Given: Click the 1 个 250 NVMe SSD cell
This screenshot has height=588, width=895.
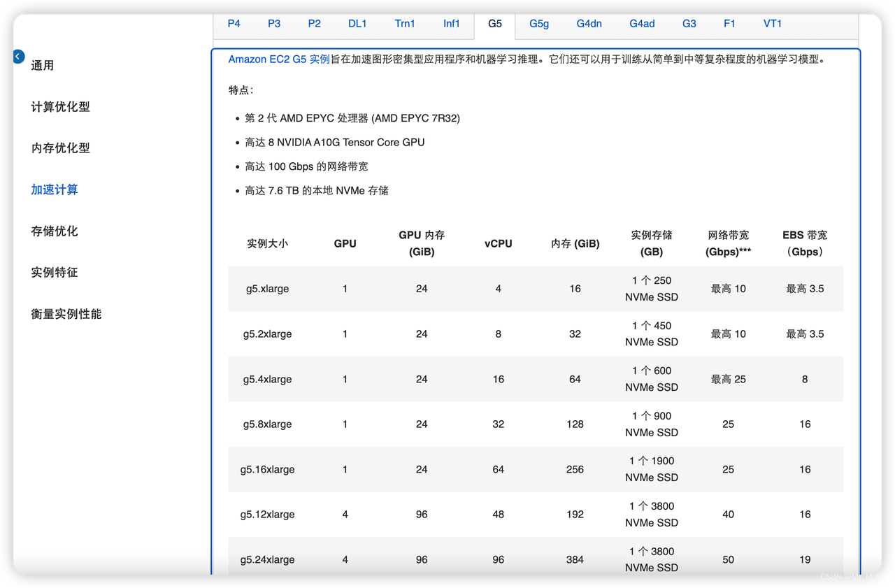Looking at the screenshot, I should tap(652, 289).
